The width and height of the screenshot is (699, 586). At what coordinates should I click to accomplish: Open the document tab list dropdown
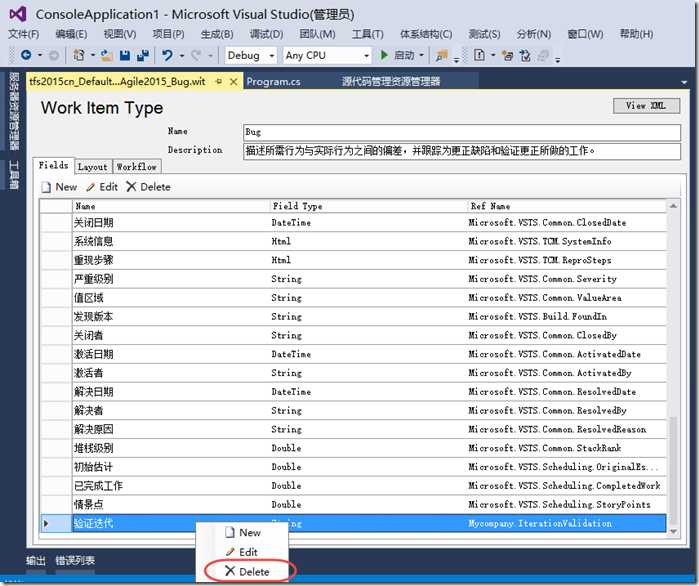click(684, 82)
